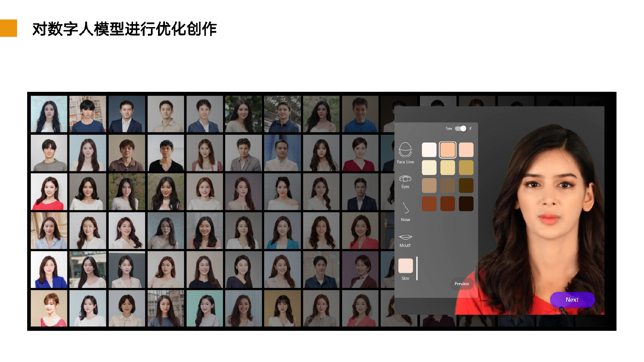Image resolution: width=644 pixels, height=362 pixels.
Task: Toggle the Sex switch
Action: 461,128
